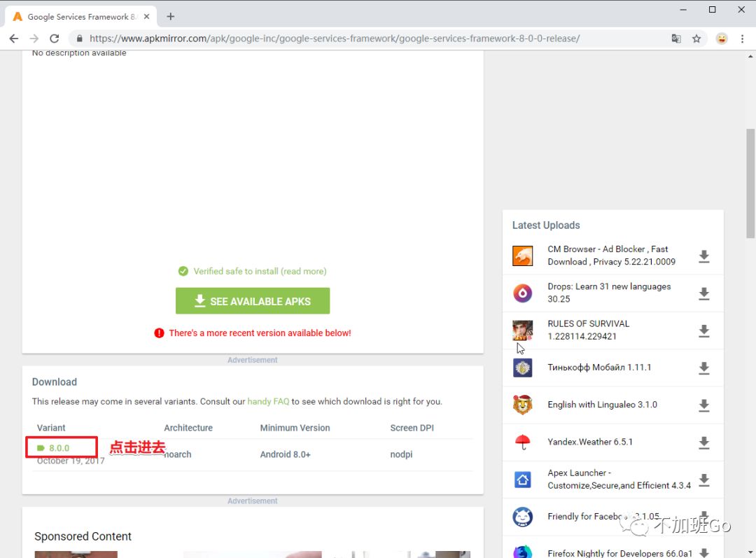Screen dimensions: 756x558
Task: Click the scrollbar down arrow
Action: pos(750,552)
